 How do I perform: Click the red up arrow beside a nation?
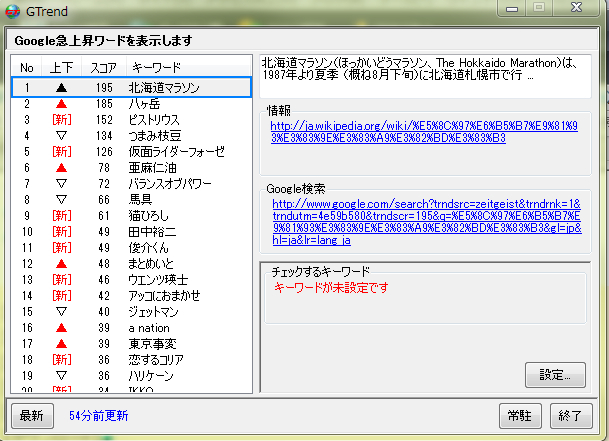pos(61,327)
